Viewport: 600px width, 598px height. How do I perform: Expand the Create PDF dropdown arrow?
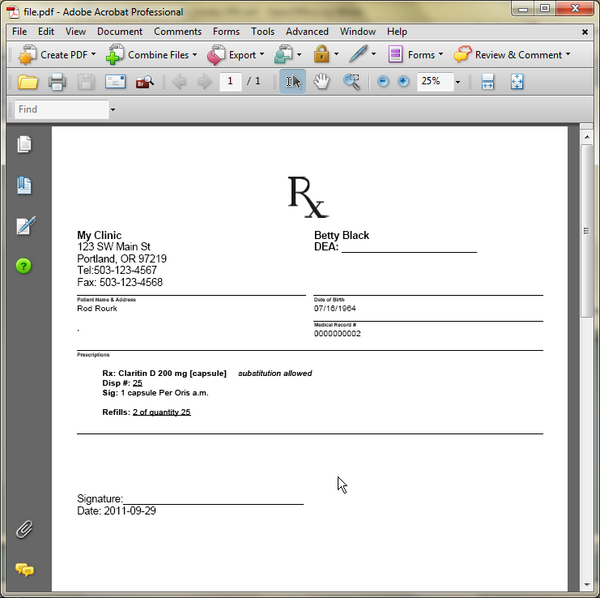pyautogui.click(x=93, y=55)
